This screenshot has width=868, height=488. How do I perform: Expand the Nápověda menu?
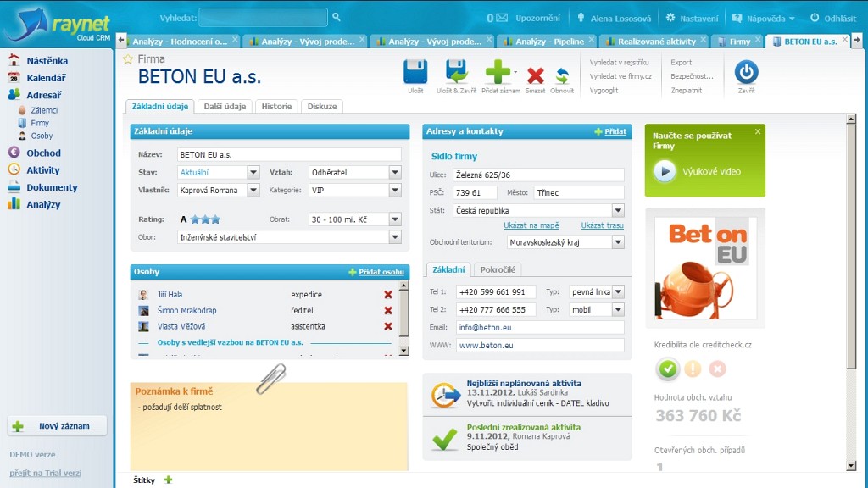click(x=764, y=19)
